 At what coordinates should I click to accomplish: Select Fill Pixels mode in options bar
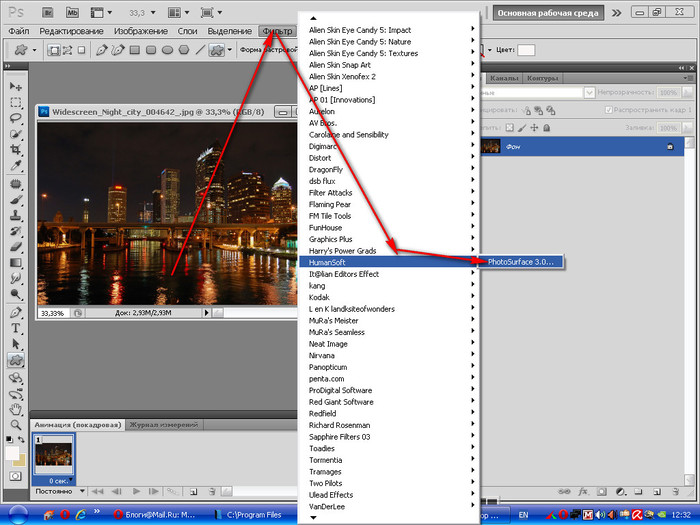(x=81, y=50)
